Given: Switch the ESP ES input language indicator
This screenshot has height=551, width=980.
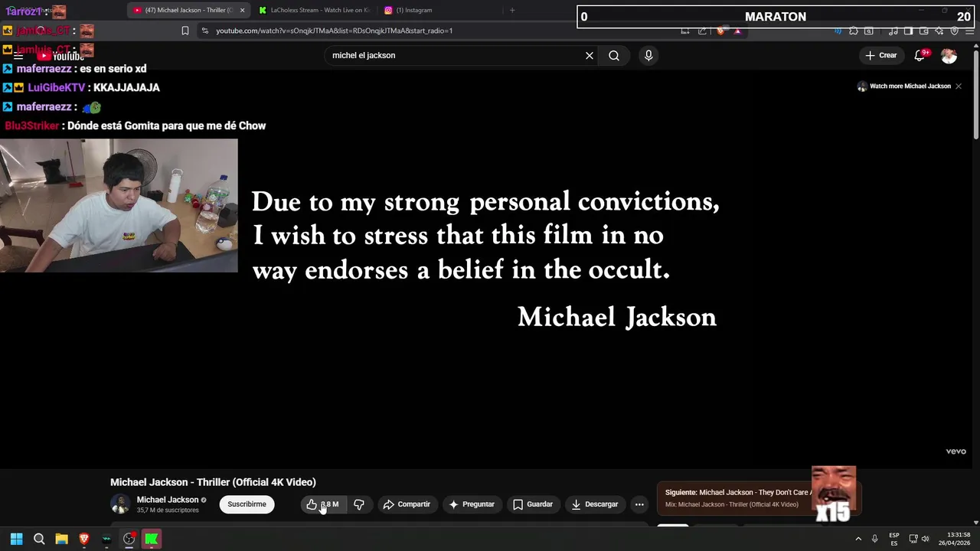Looking at the screenshot, I should [x=894, y=539].
